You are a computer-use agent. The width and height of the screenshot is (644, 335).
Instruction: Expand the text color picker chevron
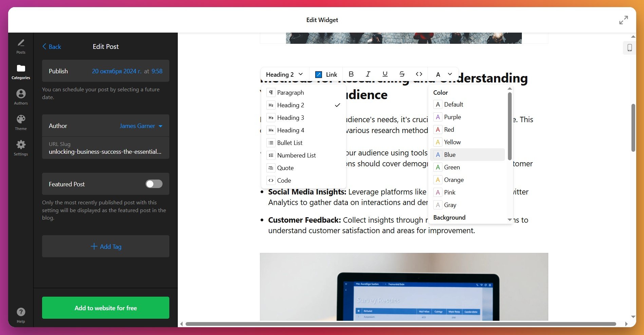450,74
